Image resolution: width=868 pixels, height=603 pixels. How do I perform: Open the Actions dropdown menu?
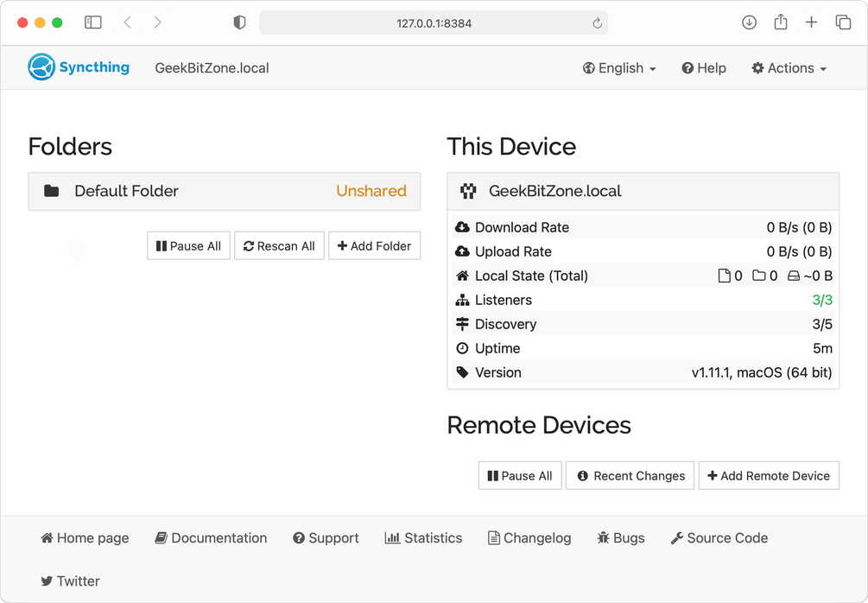point(789,68)
